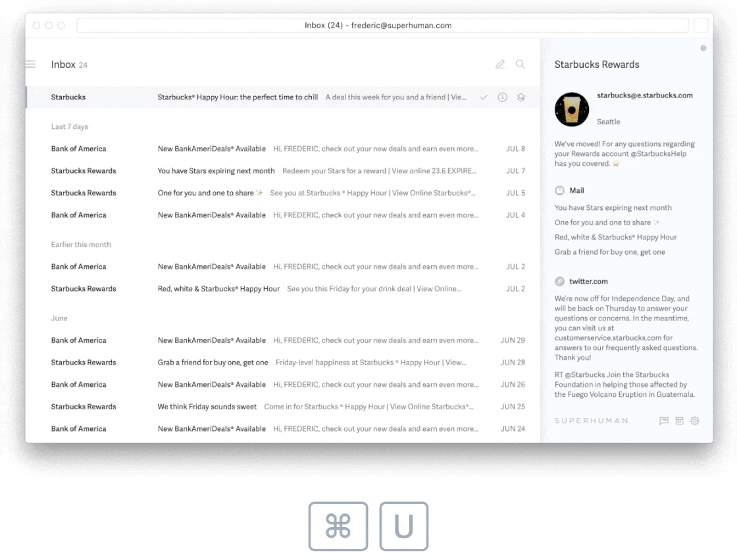This screenshot has height=560, width=737.
Task: Open the calendar icon at bottom right
Action: 679,420
